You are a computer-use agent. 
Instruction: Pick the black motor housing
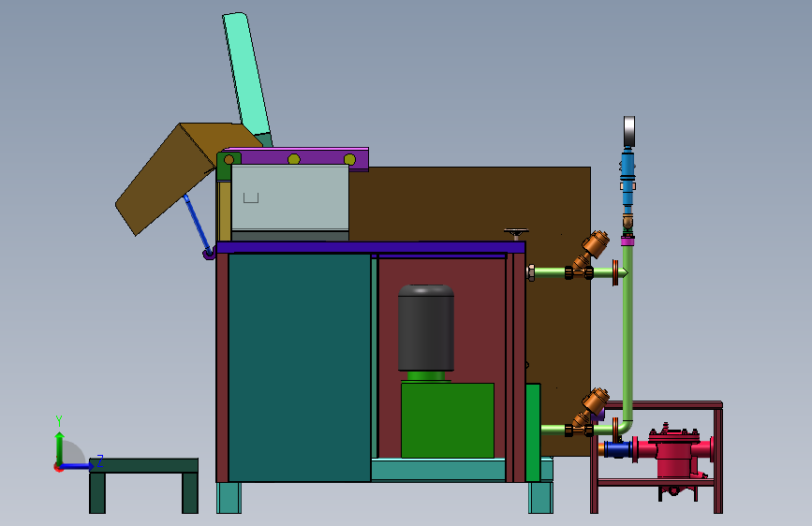(x=426, y=328)
